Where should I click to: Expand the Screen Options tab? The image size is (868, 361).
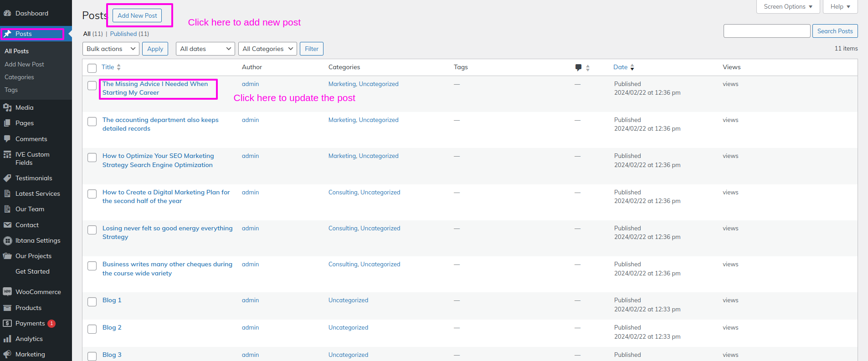coord(788,6)
